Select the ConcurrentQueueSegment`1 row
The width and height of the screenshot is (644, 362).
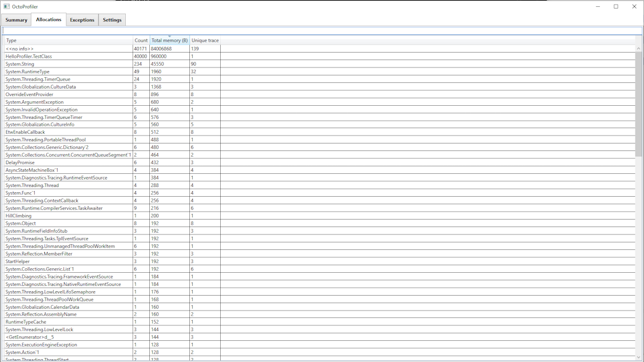pyautogui.click(x=320, y=155)
